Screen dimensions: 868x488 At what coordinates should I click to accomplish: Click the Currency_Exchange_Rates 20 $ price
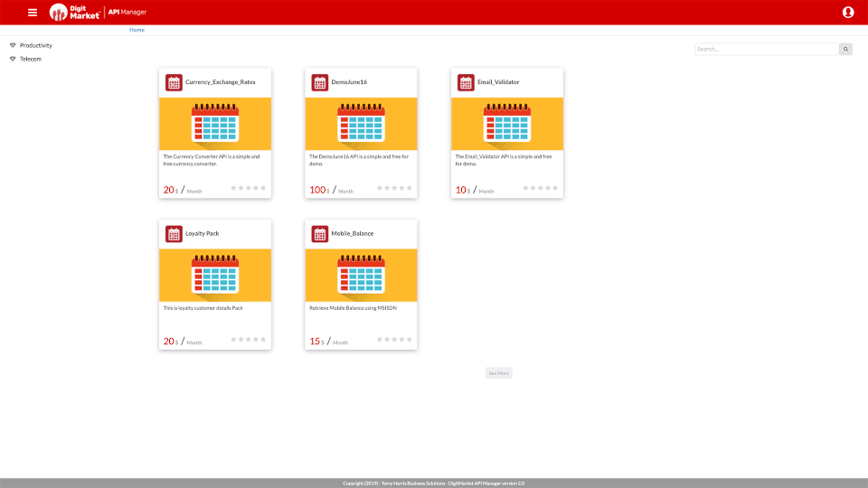click(x=171, y=191)
